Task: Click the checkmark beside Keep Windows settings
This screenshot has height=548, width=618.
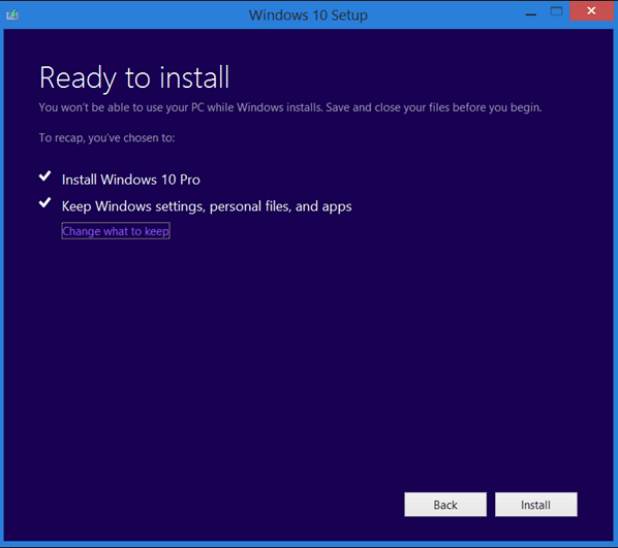Action: point(45,202)
